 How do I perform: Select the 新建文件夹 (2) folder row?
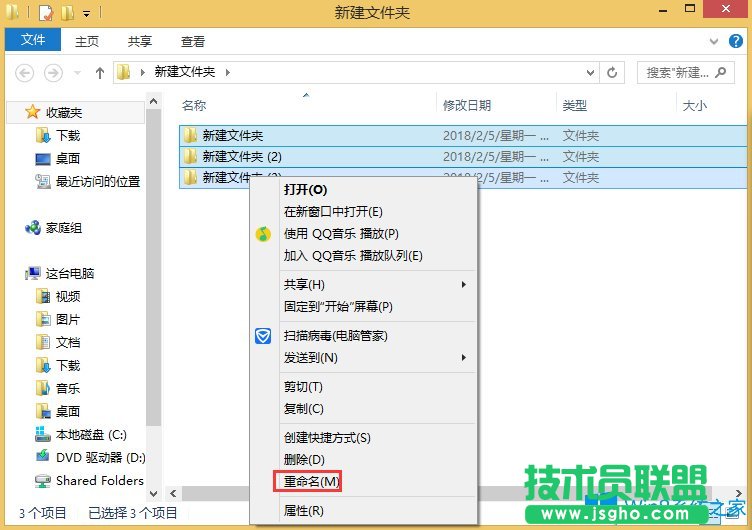[x=463, y=157]
